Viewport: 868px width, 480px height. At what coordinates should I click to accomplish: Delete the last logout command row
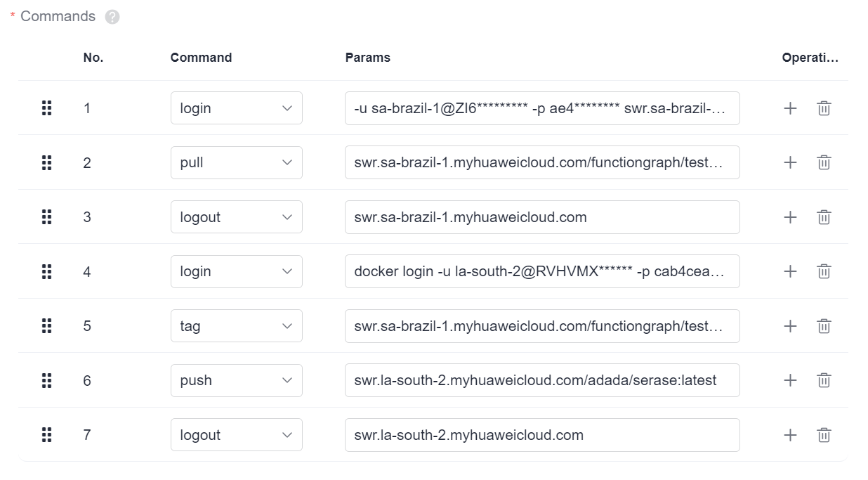click(x=824, y=435)
